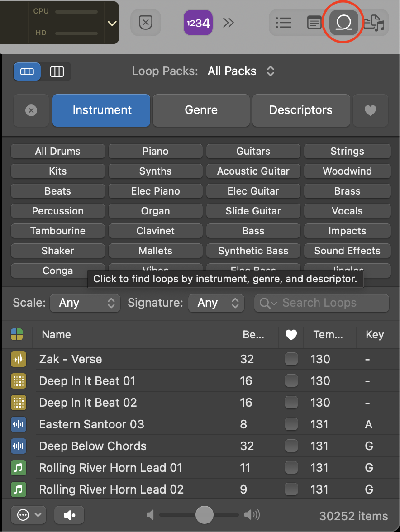Switch to the Genre tab
The width and height of the screenshot is (400, 532).
pos(201,110)
